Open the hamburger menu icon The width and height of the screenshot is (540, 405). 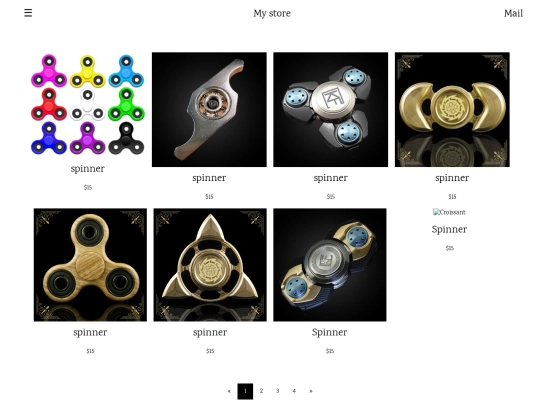coord(28,13)
